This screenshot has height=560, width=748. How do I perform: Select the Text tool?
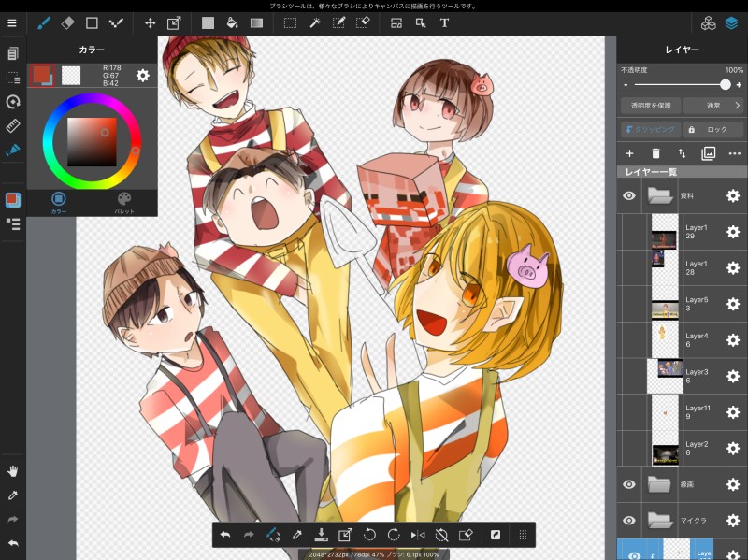pyautogui.click(x=444, y=22)
